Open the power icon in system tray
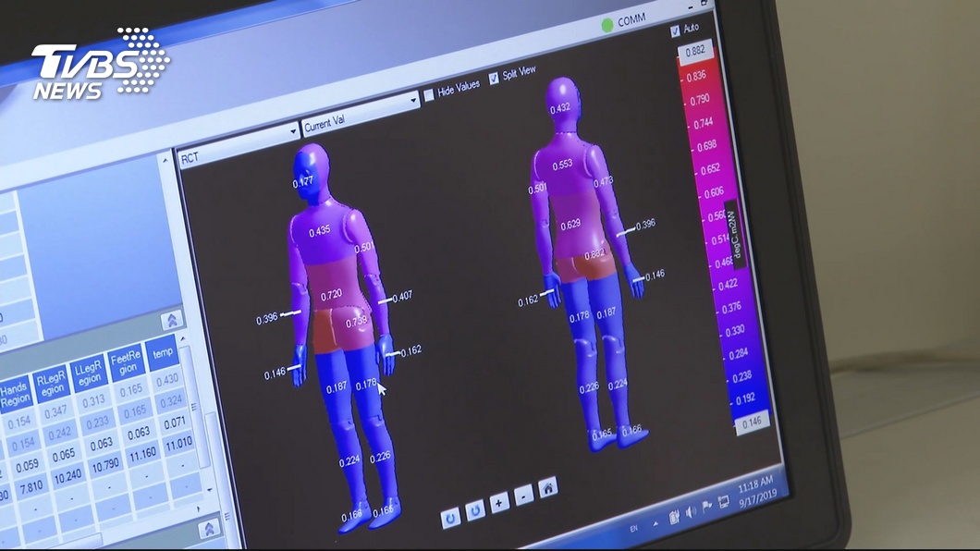 tap(674, 518)
